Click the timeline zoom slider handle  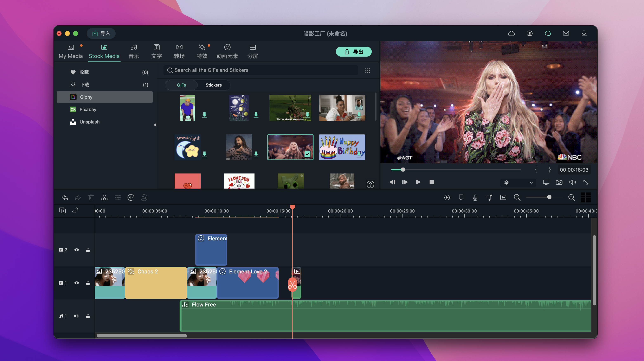(x=549, y=197)
